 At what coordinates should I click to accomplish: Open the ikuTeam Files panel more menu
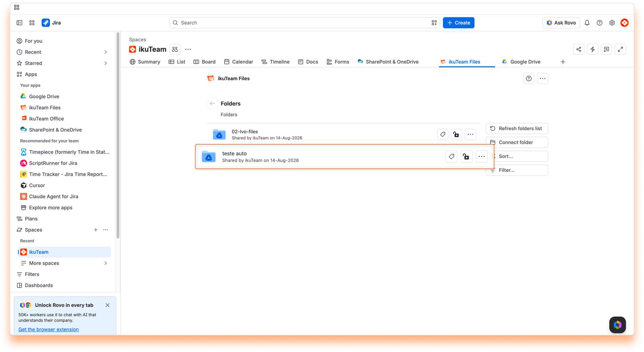tap(542, 78)
